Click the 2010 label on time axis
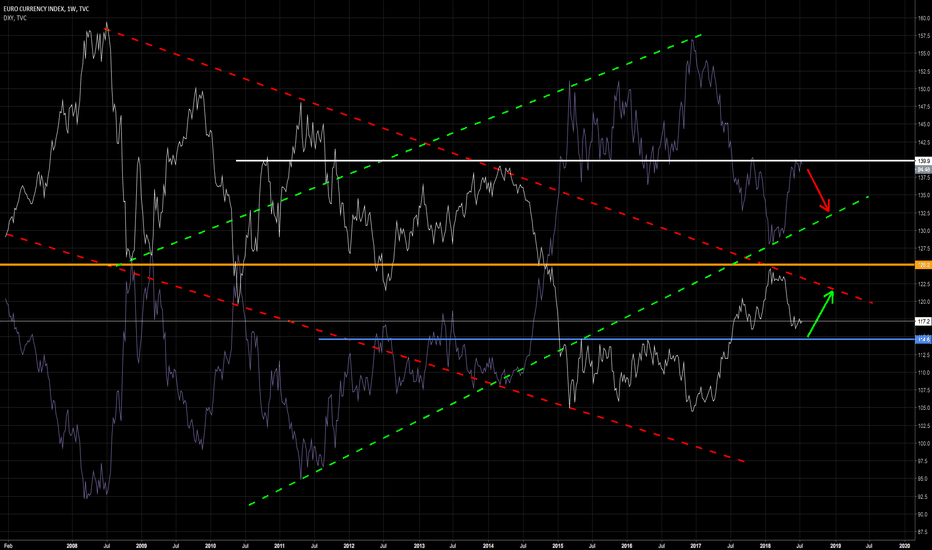 (210, 545)
